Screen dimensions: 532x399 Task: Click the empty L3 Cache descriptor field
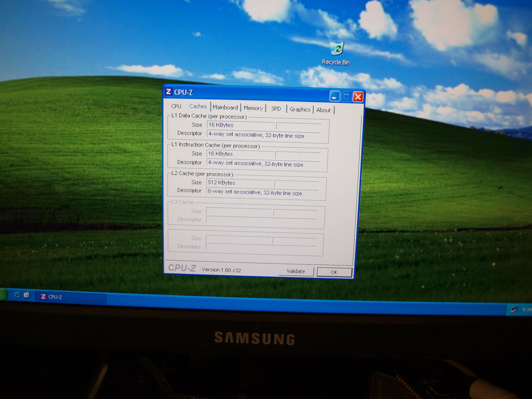click(262, 220)
